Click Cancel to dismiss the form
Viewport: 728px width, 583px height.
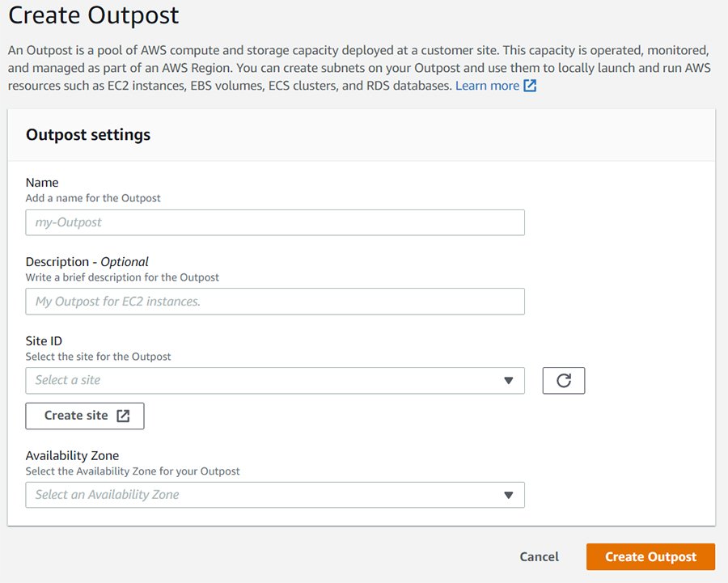coord(539,556)
